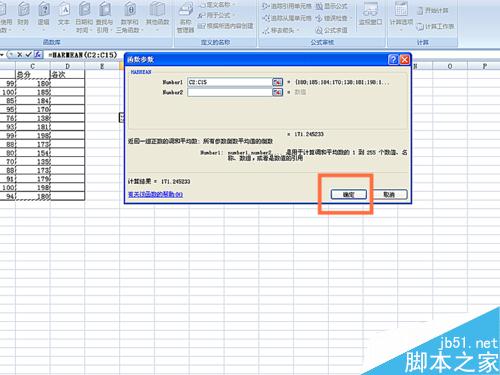
Task: Close the Function Arguments (函数参数) dialog
Action: tap(404, 60)
